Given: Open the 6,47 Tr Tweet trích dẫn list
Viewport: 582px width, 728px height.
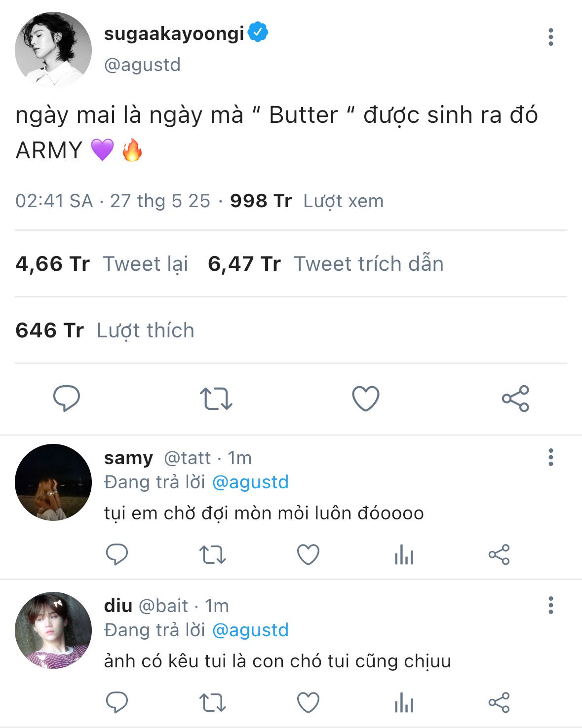Looking at the screenshot, I should (325, 264).
